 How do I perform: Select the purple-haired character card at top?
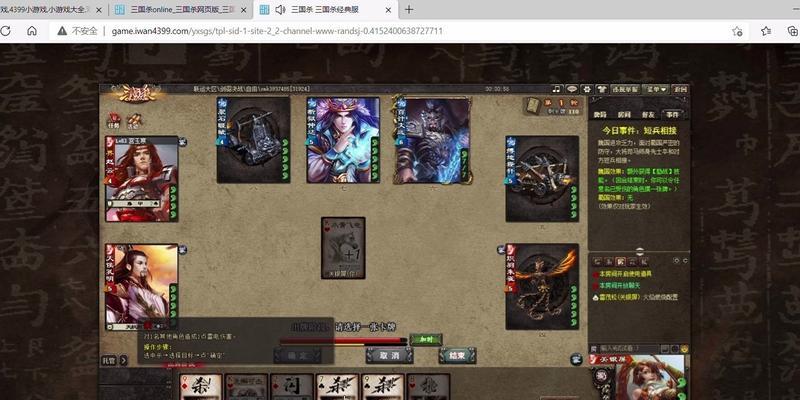pos(343,140)
